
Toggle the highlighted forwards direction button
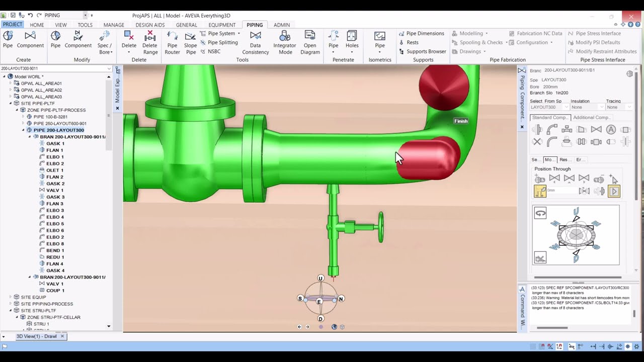coord(614,191)
